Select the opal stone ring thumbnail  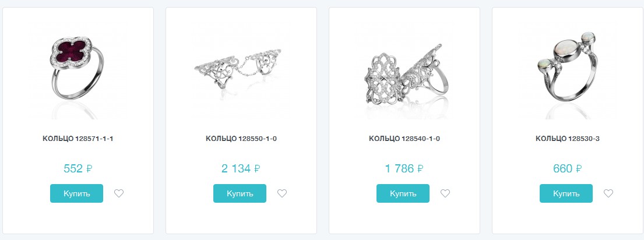coord(568,70)
